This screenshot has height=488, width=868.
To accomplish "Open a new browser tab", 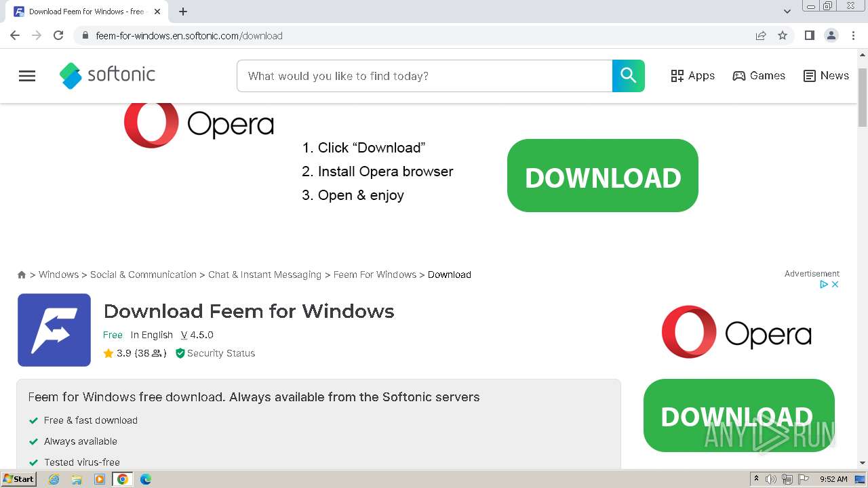I will 183,12.
